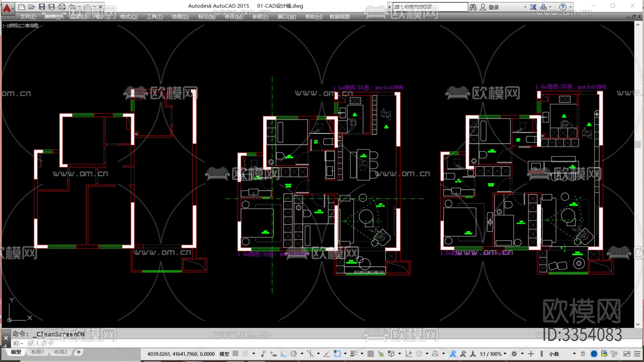The width and height of the screenshot is (644, 362).
Task: Toggle grid display in status bar
Action: (235, 354)
